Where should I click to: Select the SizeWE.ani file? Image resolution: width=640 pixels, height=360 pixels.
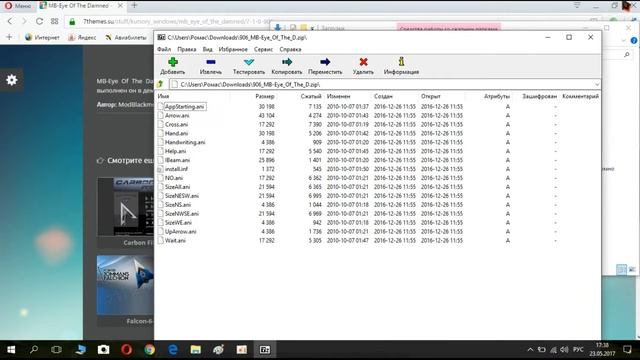click(x=178, y=223)
